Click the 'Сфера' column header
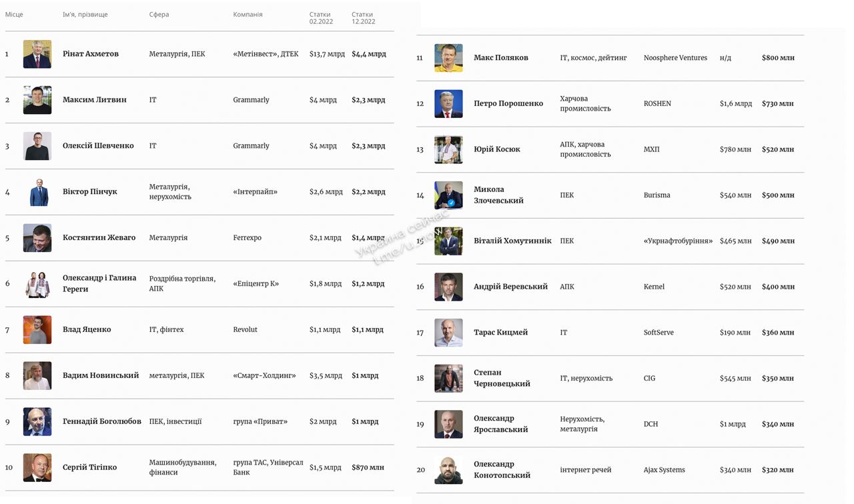Screen dimensions: 854x504 [x=159, y=15]
